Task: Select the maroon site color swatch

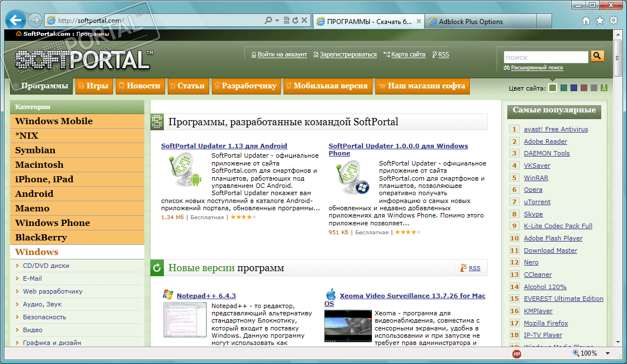Action: click(x=584, y=88)
